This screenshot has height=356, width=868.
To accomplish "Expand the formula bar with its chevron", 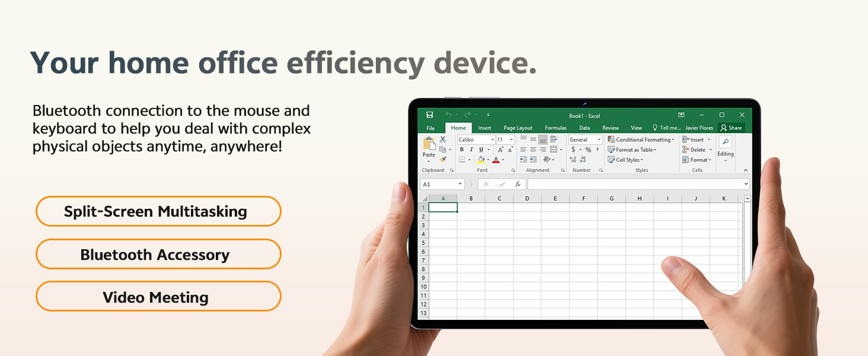I will (746, 185).
